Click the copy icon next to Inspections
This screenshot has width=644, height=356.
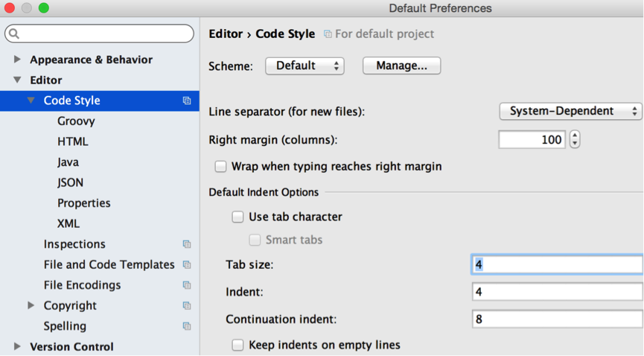click(187, 244)
